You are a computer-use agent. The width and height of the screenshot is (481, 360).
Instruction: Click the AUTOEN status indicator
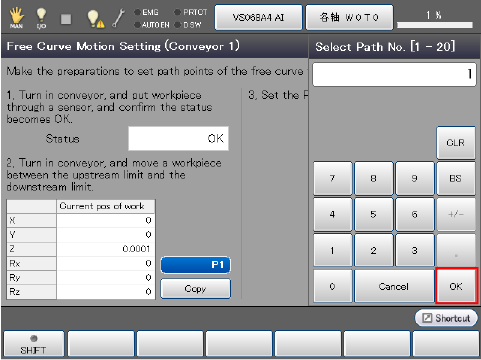point(152,25)
